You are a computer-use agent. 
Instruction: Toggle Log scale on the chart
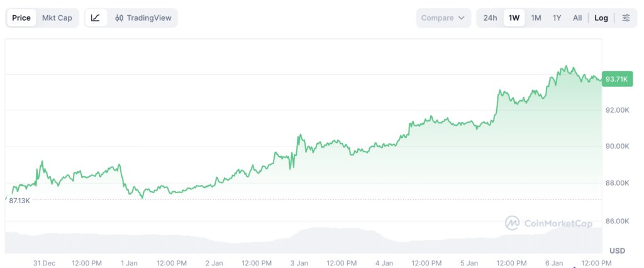click(x=601, y=18)
